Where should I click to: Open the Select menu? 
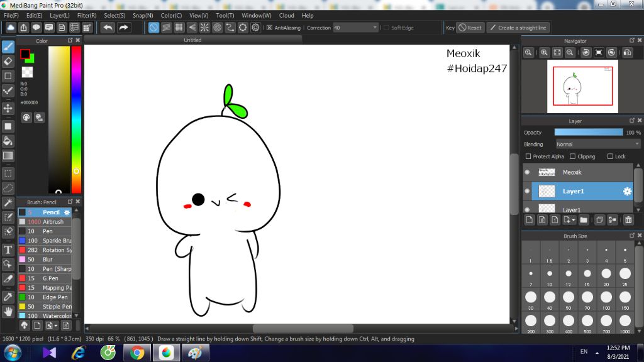(114, 16)
